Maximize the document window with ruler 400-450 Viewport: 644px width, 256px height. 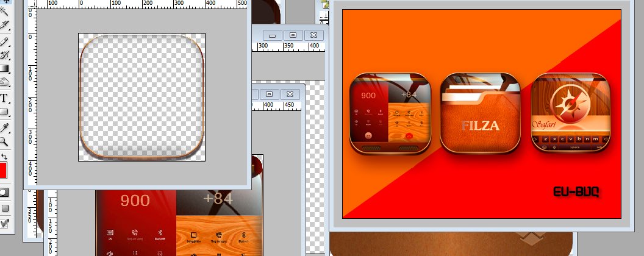(269, 94)
